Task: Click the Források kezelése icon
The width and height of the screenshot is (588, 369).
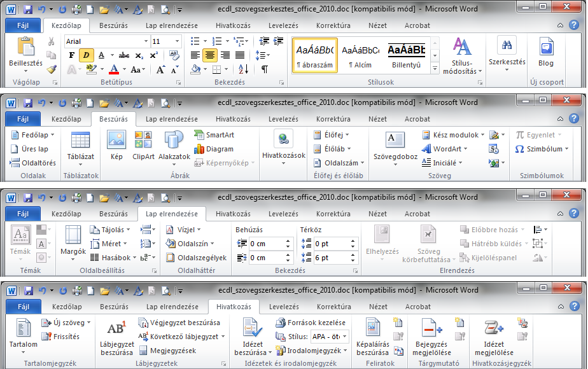Action: (281, 323)
